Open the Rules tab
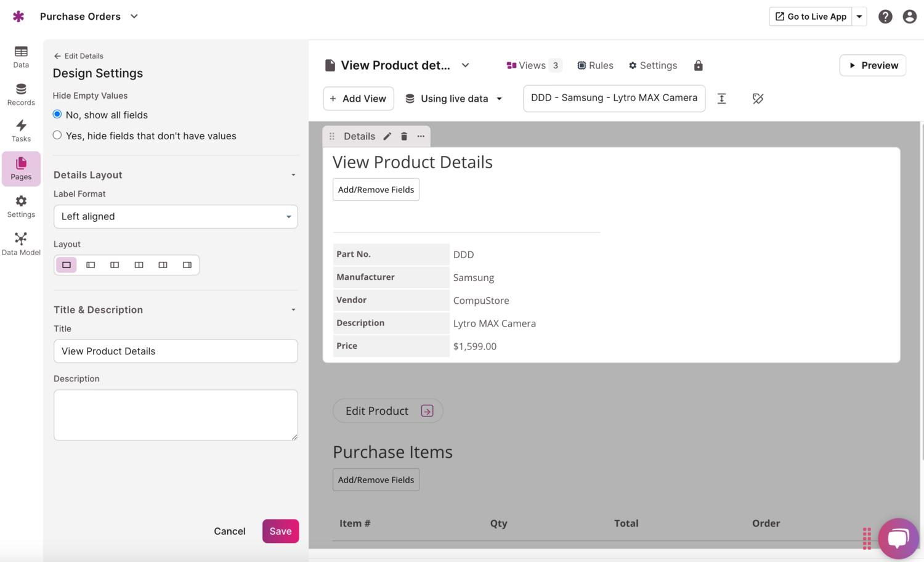The width and height of the screenshot is (924, 562). tap(595, 65)
